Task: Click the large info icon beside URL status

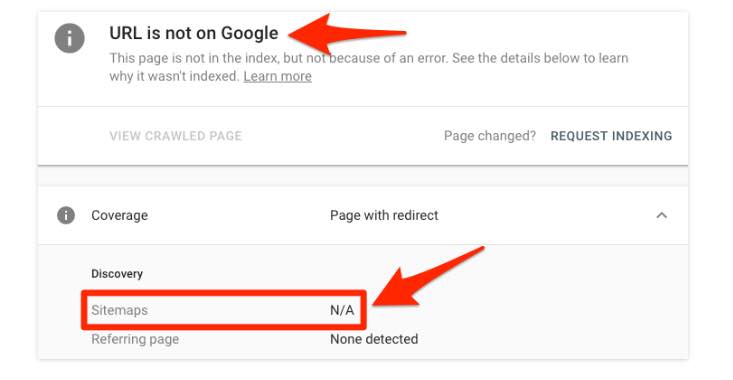Action: point(69,38)
